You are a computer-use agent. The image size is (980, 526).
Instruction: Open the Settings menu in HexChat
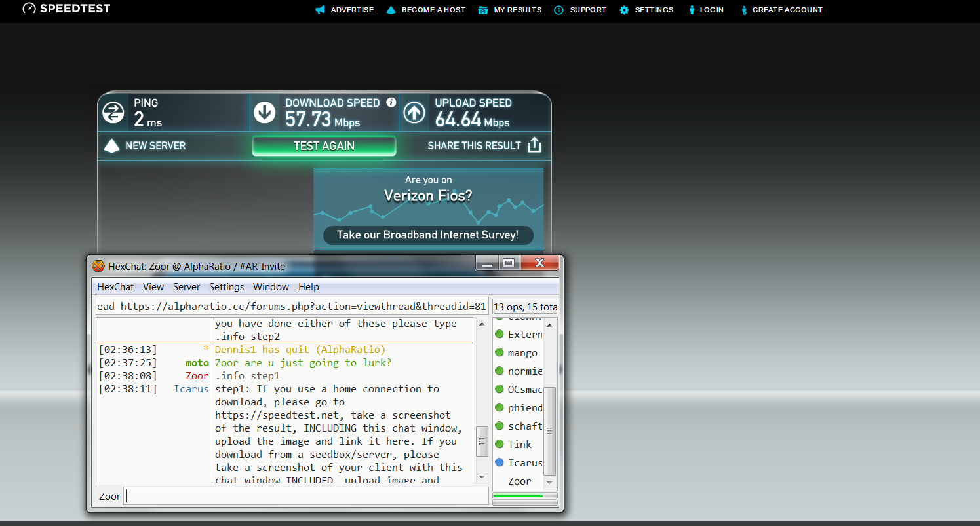227,287
